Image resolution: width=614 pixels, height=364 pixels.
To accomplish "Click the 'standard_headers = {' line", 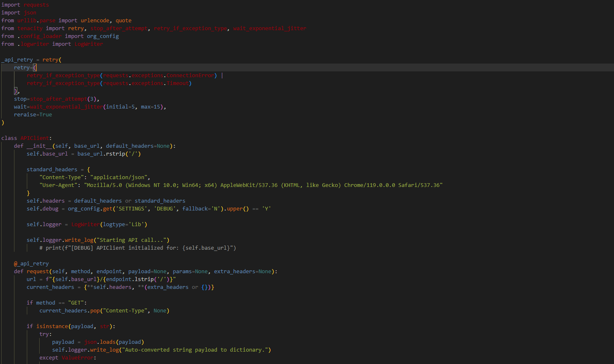I will (x=58, y=170).
